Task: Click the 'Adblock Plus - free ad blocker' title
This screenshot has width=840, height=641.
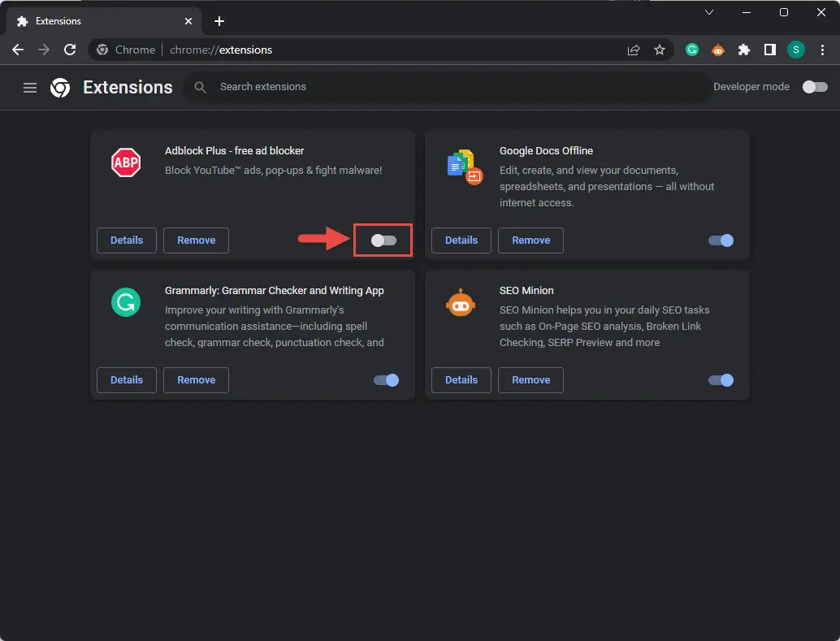Action: 234,150
